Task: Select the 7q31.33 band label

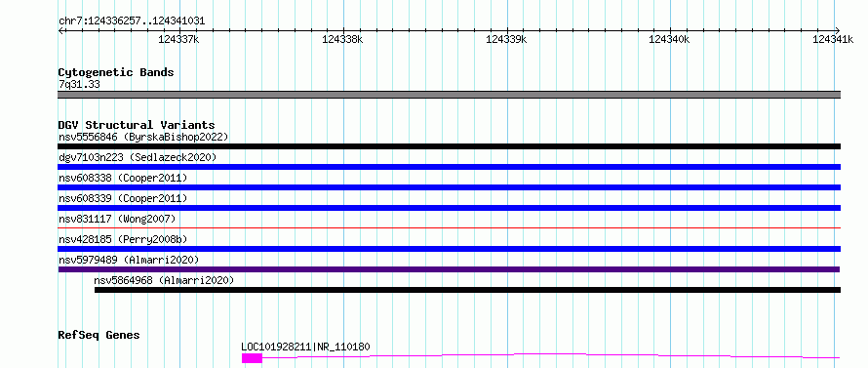Action: click(x=79, y=85)
